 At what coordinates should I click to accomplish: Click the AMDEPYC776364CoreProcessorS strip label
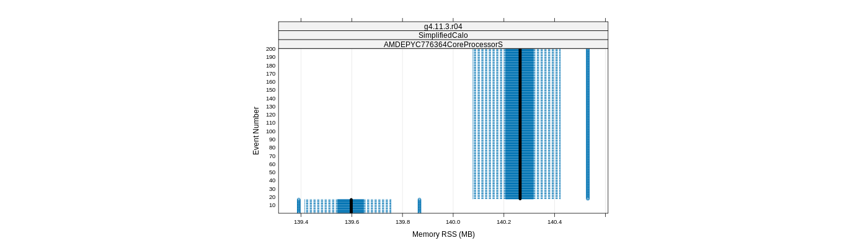pos(443,45)
